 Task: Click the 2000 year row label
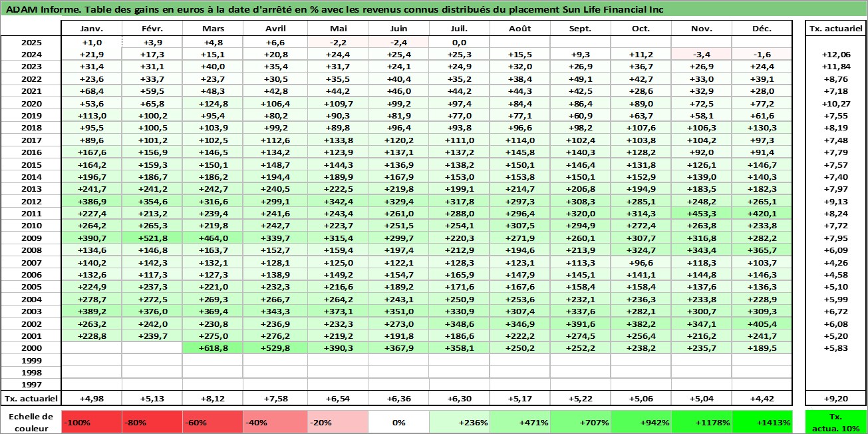tap(31, 347)
